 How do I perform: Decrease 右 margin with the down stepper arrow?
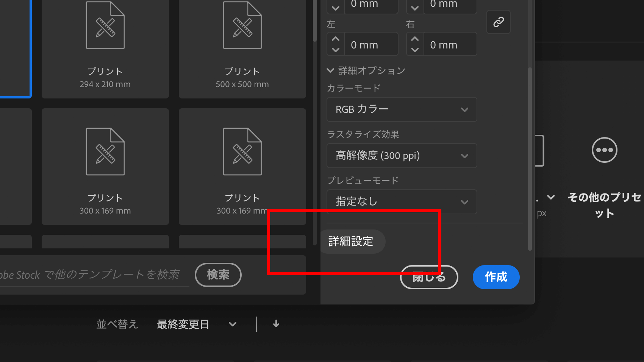(414, 50)
